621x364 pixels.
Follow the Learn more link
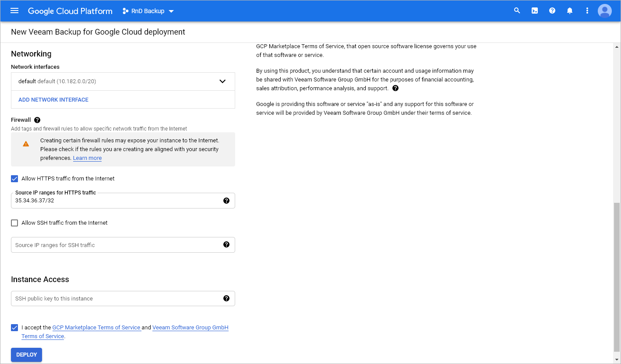(x=87, y=158)
